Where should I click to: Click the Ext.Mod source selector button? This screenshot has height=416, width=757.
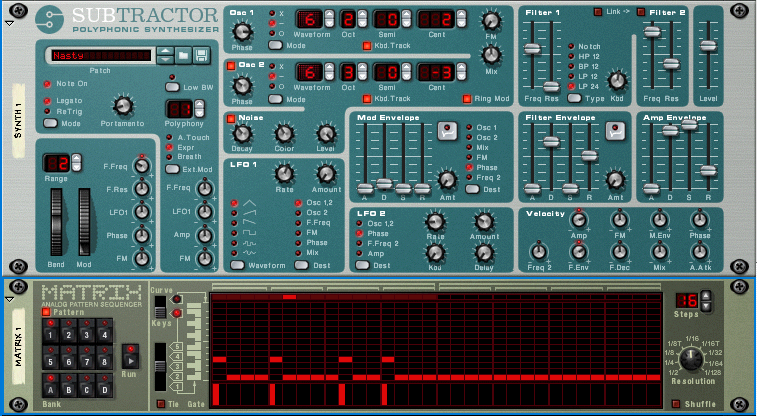(172, 169)
